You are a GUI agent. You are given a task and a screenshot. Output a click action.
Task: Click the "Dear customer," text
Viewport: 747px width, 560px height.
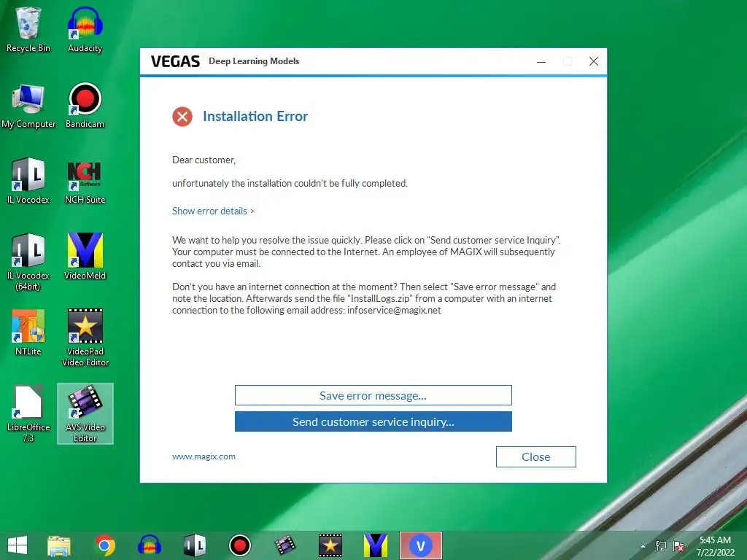coord(204,160)
